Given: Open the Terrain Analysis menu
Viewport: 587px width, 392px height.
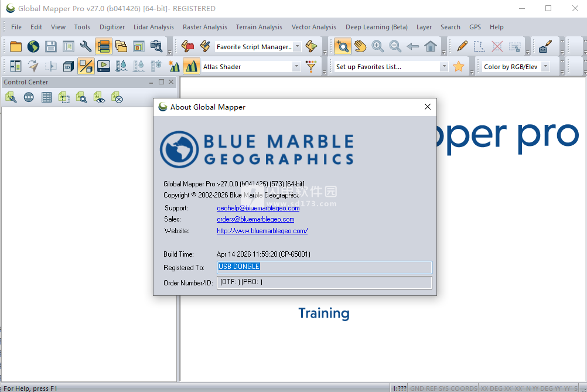Looking at the screenshot, I should [259, 27].
